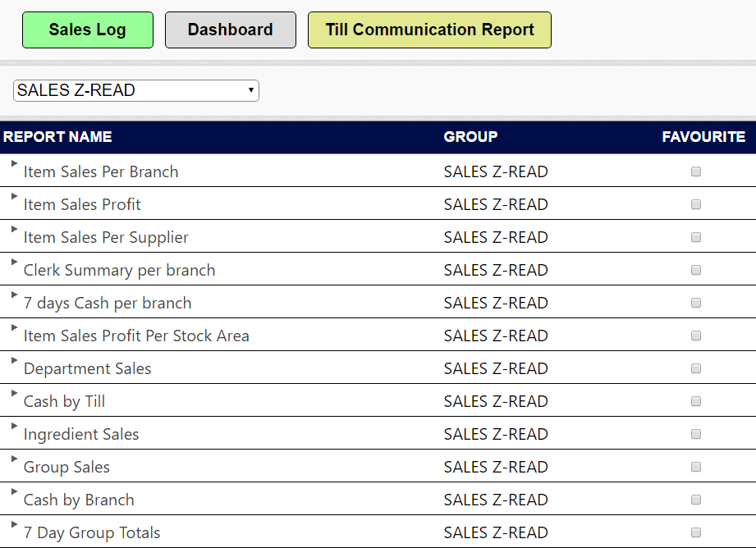
Task: Select the Sales Log tab
Action: tap(87, 30)
